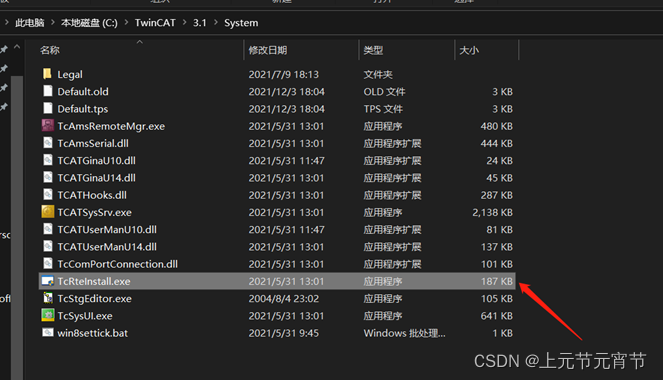The height and width of the screenshot is (380, 663).
Task: Click the 2,138 KB size cell
Action: tap(493, 212)
